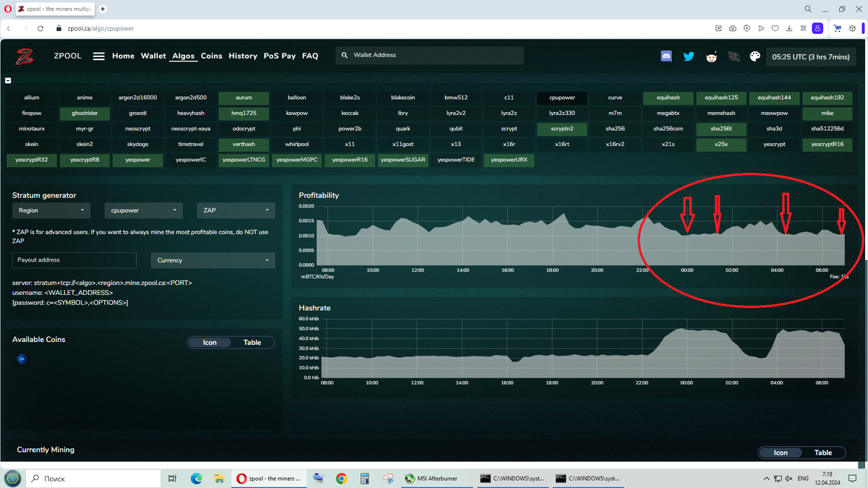This screenshot has height=488, width=868.
Task: Click the Opera snapshot camera icon
Action: click(733, 28)
